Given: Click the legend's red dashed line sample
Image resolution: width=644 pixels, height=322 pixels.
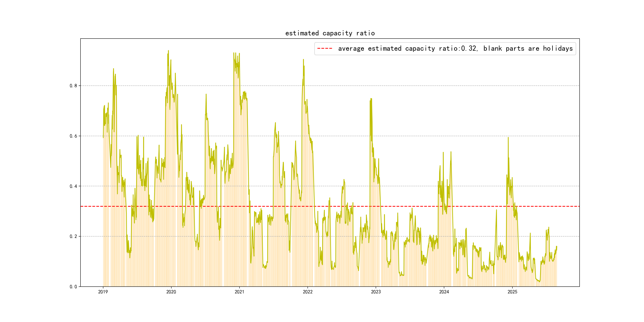Looking at the screenshot, I should click(x=325, y=48).
